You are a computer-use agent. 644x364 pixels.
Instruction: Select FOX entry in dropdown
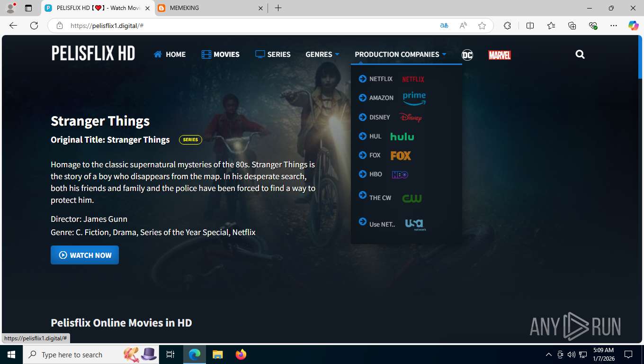pos(375,155)
